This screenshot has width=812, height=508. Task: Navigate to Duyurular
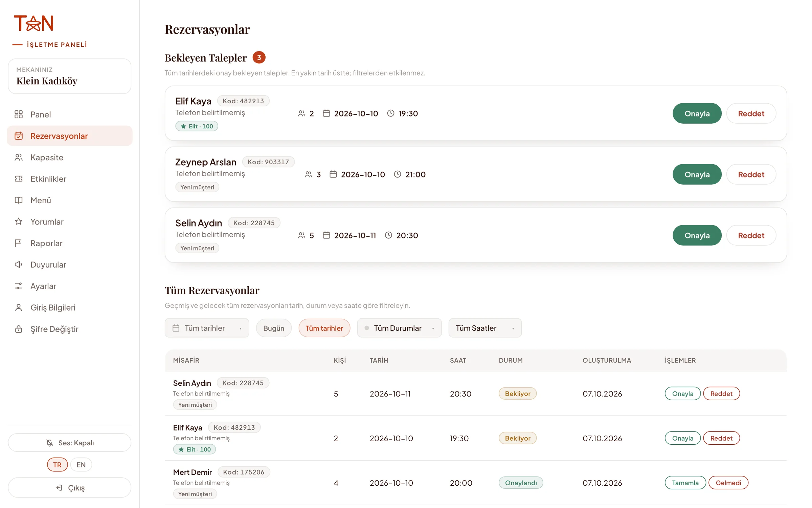coord(70,264)
